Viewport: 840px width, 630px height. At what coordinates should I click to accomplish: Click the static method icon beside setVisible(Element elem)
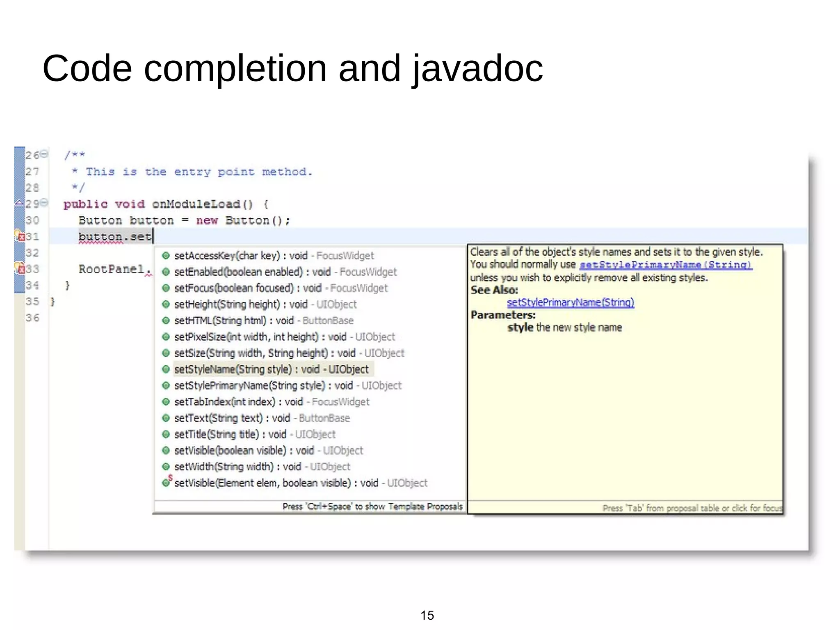click(x=167, y=481)
